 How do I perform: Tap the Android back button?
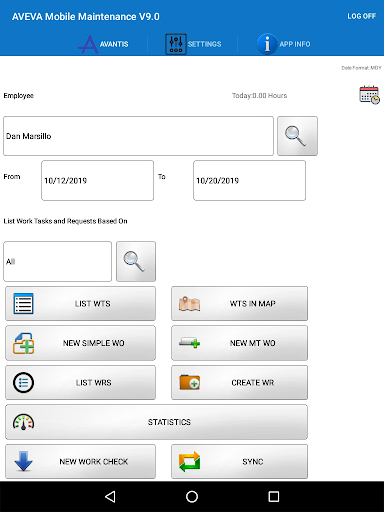pos(110,497)
